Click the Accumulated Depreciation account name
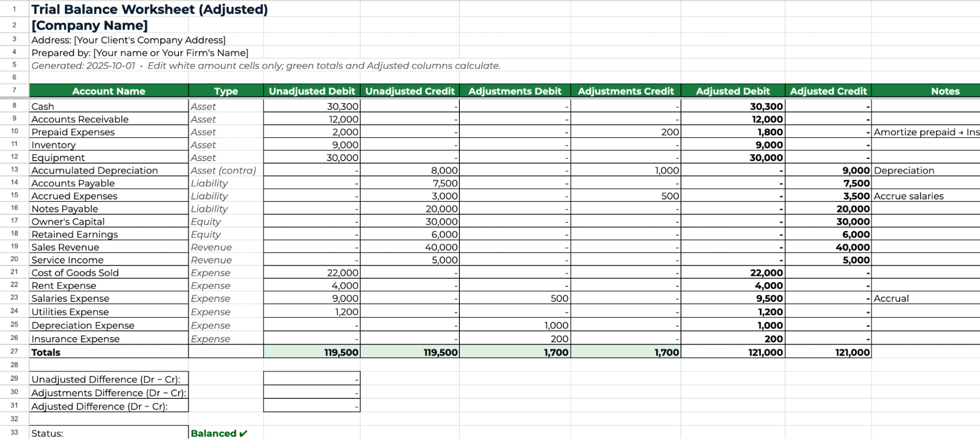The image size is (980, 439). pos(95,171)
